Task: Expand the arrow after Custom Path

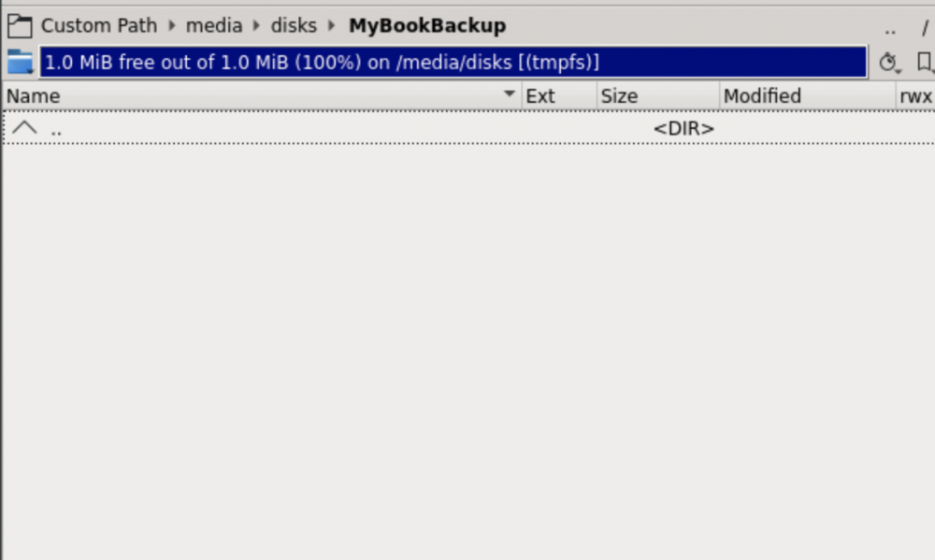Action: 172,25
